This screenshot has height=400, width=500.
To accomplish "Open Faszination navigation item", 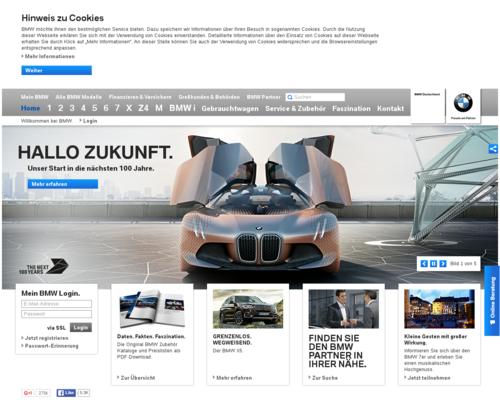I will (351, 109).
